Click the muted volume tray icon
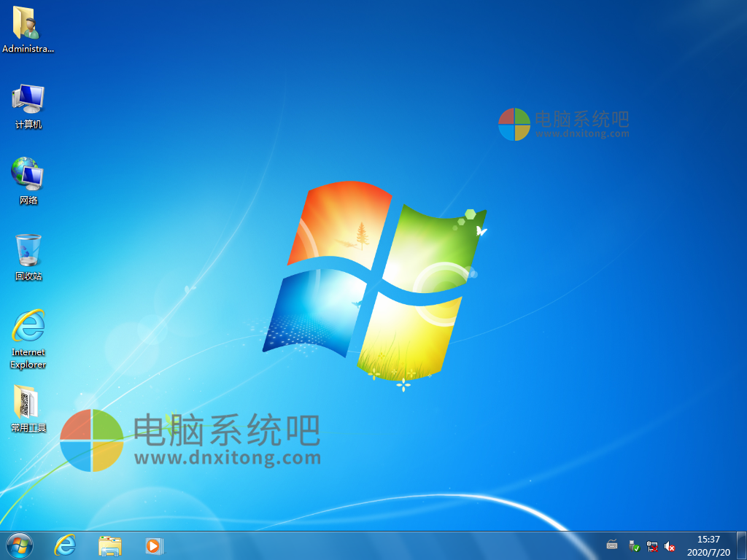The width and height of the screenshot is (747, 560). [x=669, y=545]
